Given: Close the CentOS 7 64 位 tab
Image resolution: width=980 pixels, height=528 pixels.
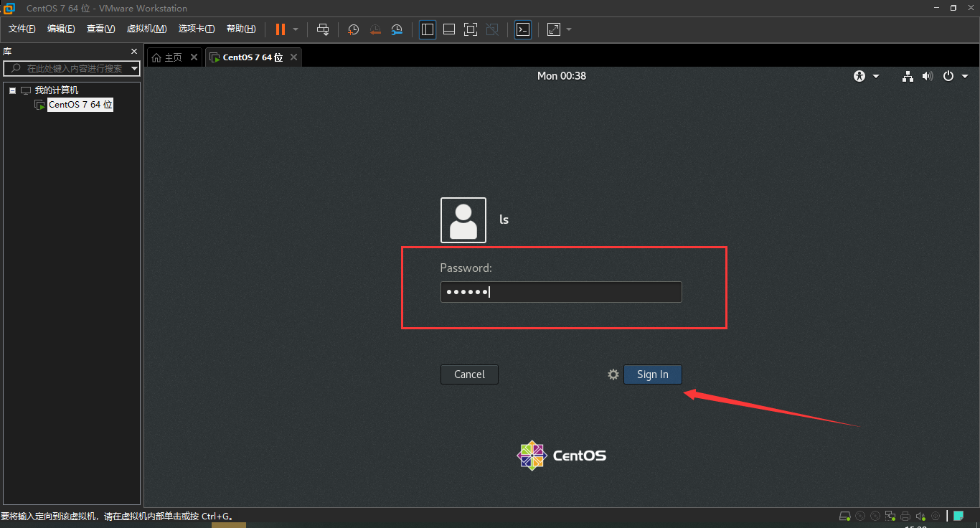Looking at the screenshot, I should 293,57.
